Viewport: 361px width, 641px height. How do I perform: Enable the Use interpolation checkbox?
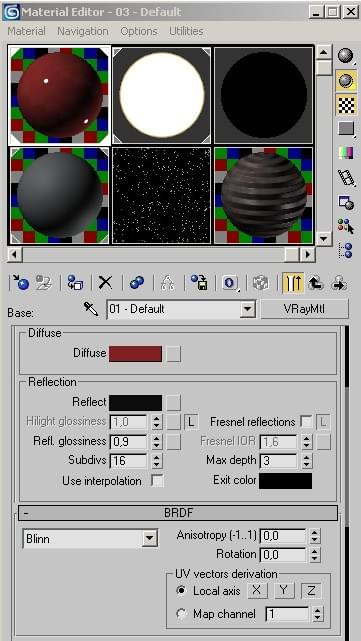pos(157,481)
